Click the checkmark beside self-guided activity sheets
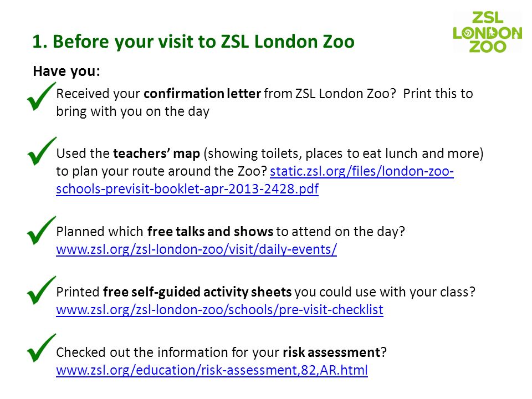This screenshot has height=399, width=532. 42,290
